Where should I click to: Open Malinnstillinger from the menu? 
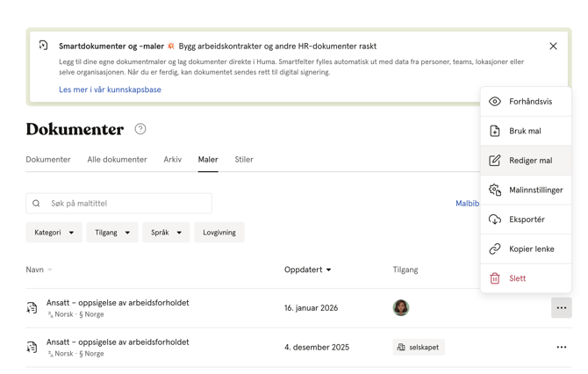click(526, 190)
